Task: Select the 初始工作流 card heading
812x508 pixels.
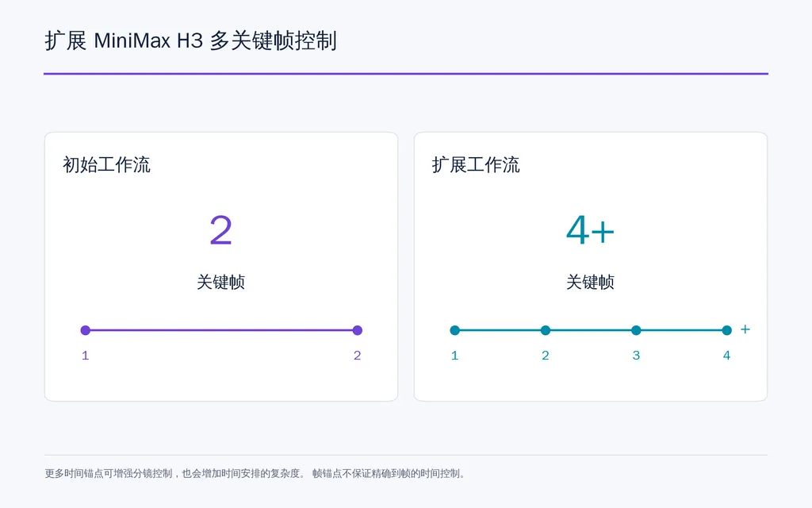Action: pyautogui.click(x=107, y=165)
